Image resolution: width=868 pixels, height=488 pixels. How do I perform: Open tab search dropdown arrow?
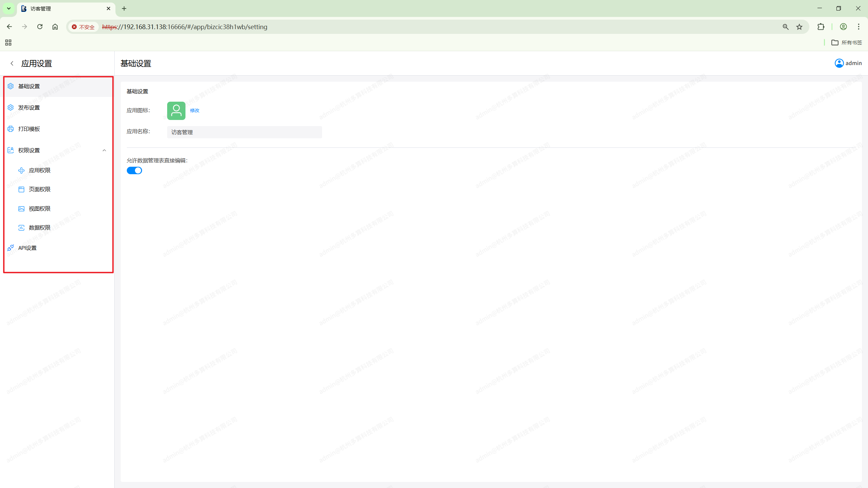pos(9,8)
